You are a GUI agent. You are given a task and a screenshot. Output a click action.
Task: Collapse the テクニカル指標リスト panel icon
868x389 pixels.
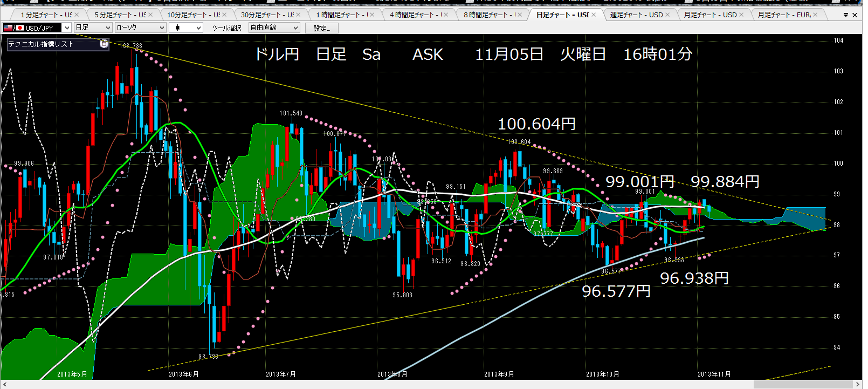pyautogui.click(x=104, y=44)
